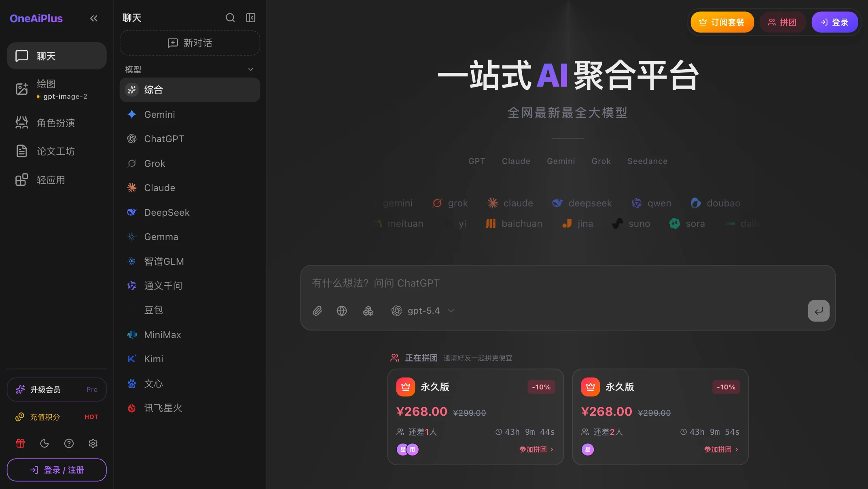Click the Claude sunburst icon in model list
Image resolution: width=868 pixels, height=489 pixels.
[132, 188]
